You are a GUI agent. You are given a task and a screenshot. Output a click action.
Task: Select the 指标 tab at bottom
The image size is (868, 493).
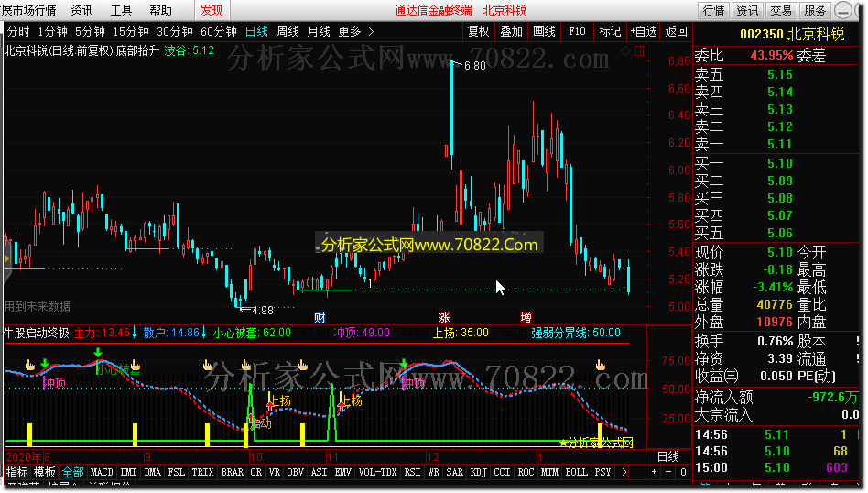pyautogui.click(x=16, y=472)
